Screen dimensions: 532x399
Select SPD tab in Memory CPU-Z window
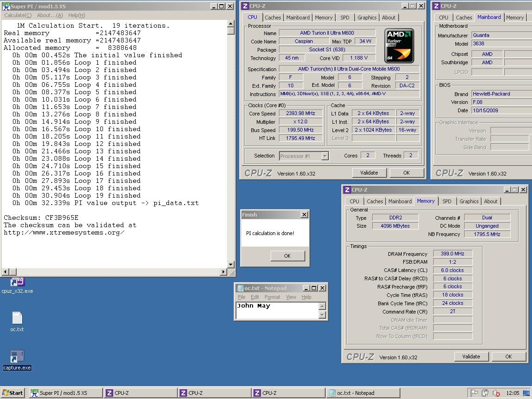(x=447, y=201)
